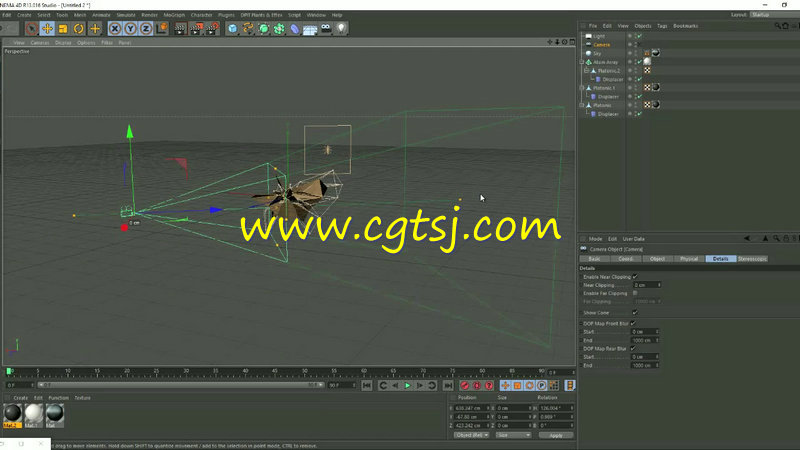Image resolution: width=800 pixels, height=450 pixels.
Task: Collapse the last Platonic hierarchy
Action: tap(582, 105)
